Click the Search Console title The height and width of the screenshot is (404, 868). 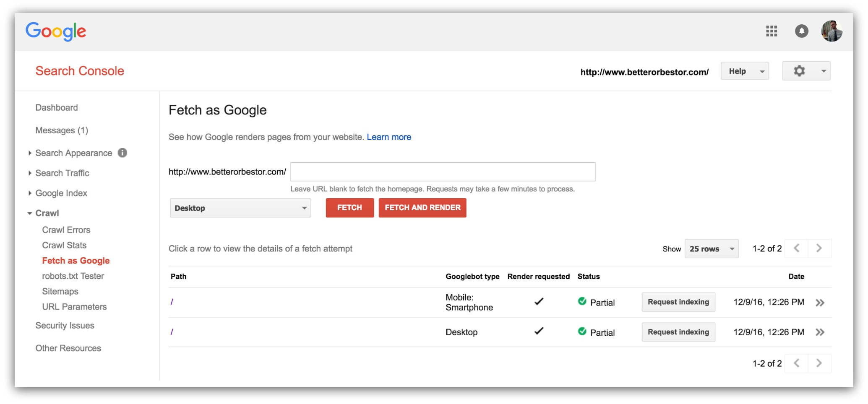click(80, 71)
